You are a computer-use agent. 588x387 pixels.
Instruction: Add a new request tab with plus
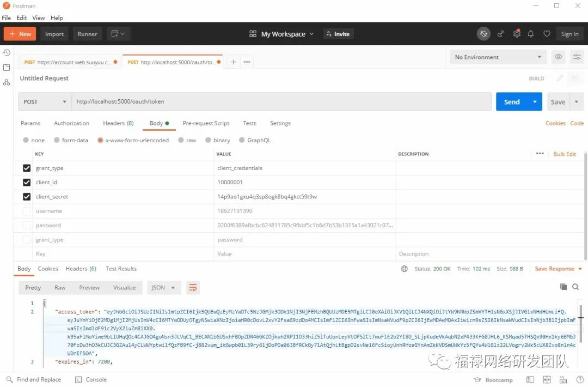tap(233, 62)
